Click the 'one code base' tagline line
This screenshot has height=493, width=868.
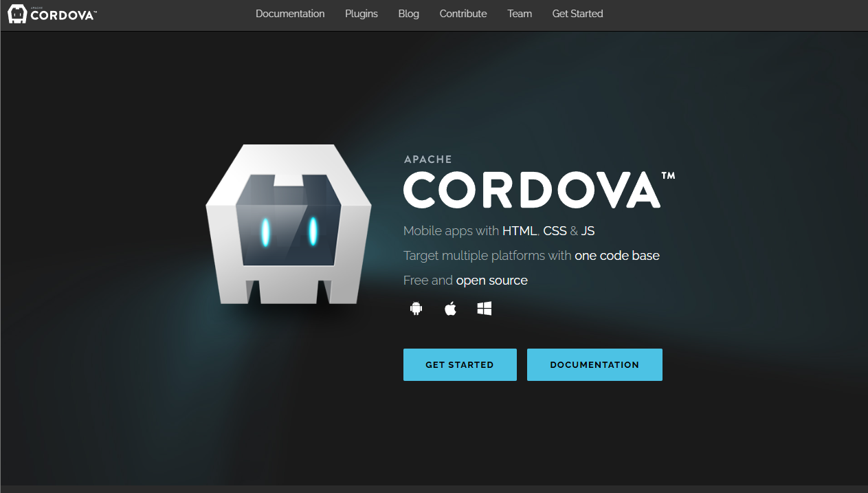tap(531, 256)
